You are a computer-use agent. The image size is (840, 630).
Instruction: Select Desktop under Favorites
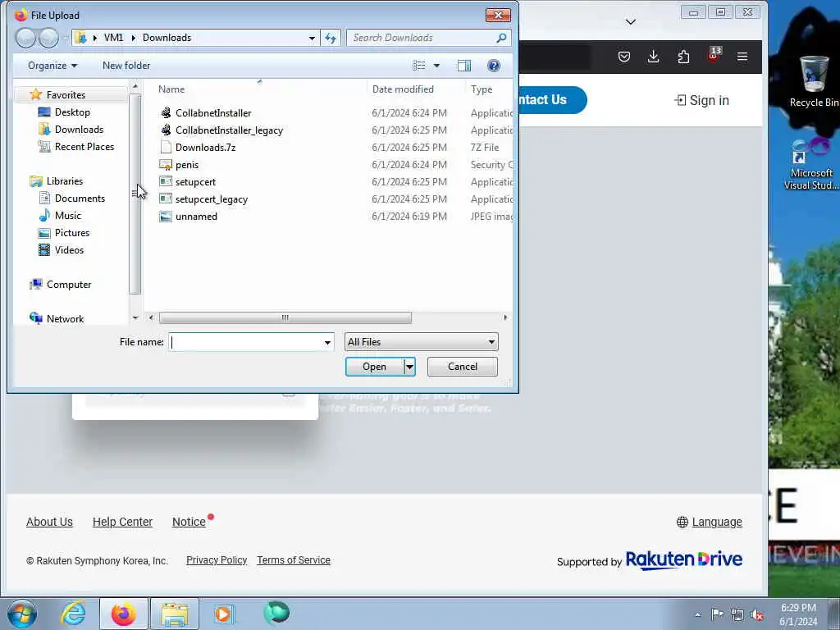point(72,112)
